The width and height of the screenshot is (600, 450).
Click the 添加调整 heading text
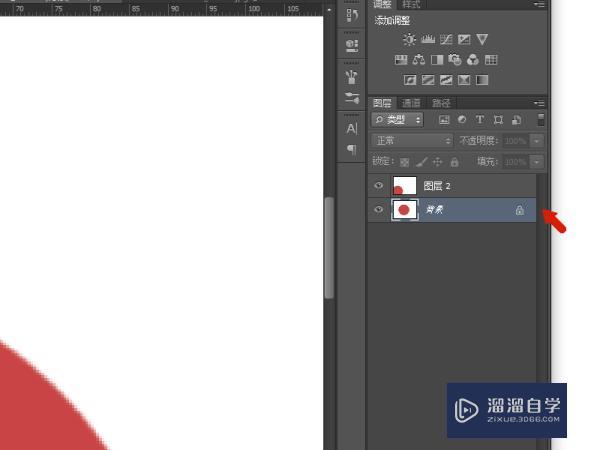[392, 20]
